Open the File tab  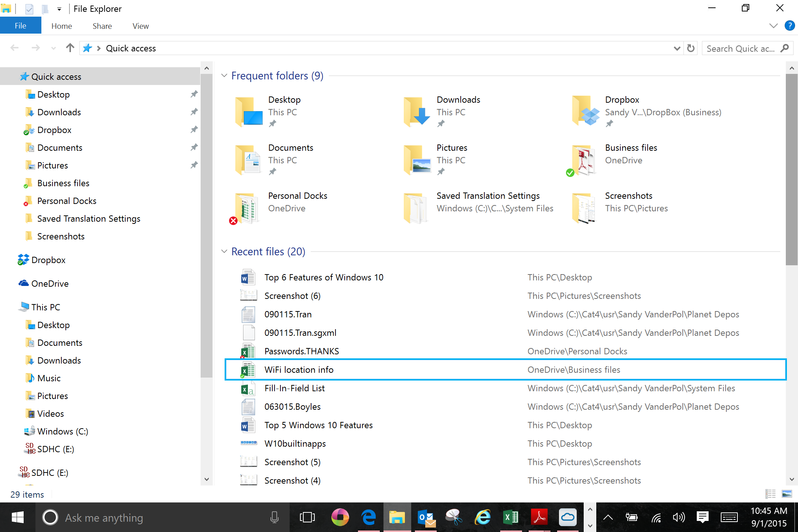point(21,26)
